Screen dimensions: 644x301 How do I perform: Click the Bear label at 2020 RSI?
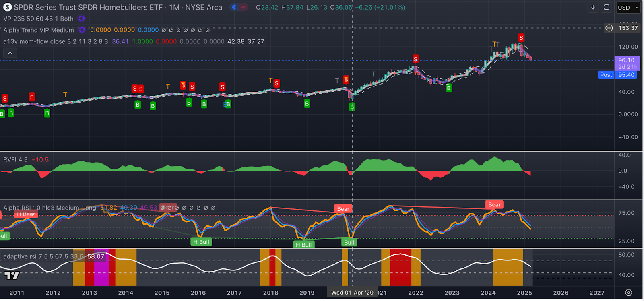[x=343, y=208]
